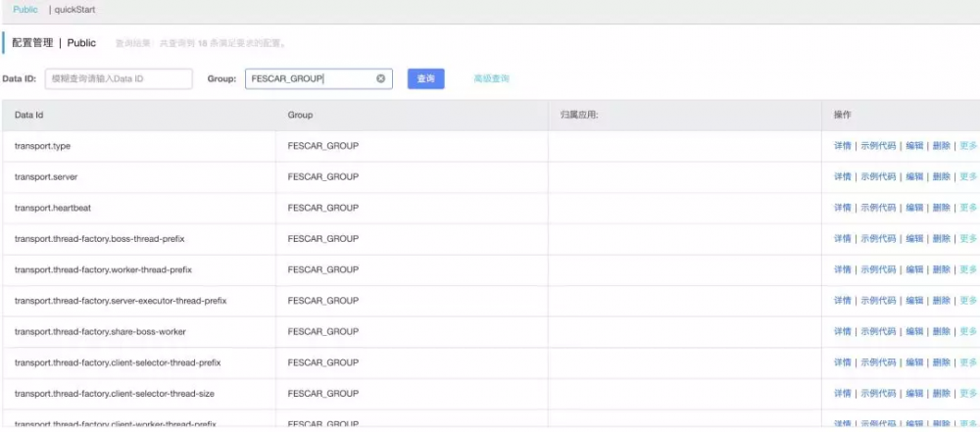980x432 pixels.
Task: Select the transport.server Data Id cell
Action: (x=139, y=177)
